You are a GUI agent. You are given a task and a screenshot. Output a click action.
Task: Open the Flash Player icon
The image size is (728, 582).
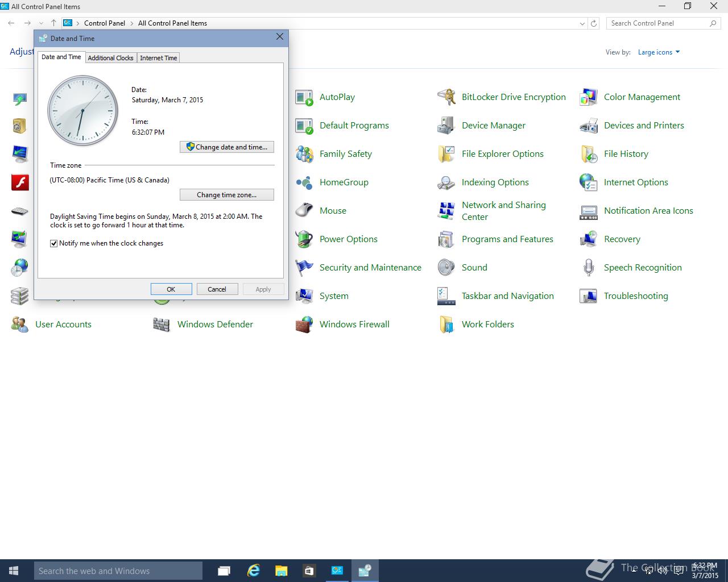click(20, 182)
